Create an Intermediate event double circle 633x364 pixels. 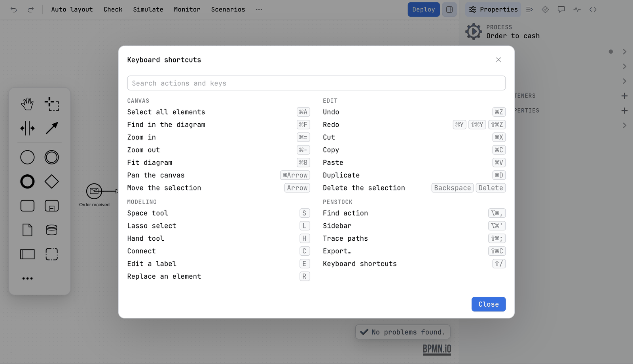pos(52,157)
